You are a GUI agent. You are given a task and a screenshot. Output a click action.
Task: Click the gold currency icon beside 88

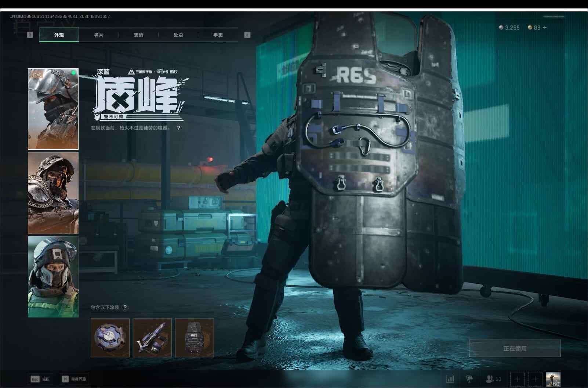coord(530,28)
